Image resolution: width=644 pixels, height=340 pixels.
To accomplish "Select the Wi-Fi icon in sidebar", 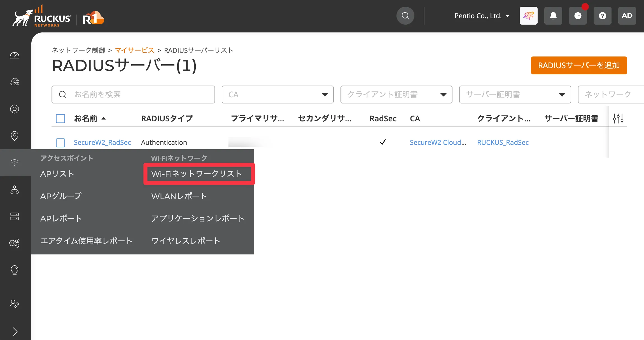I will point(15,163).
